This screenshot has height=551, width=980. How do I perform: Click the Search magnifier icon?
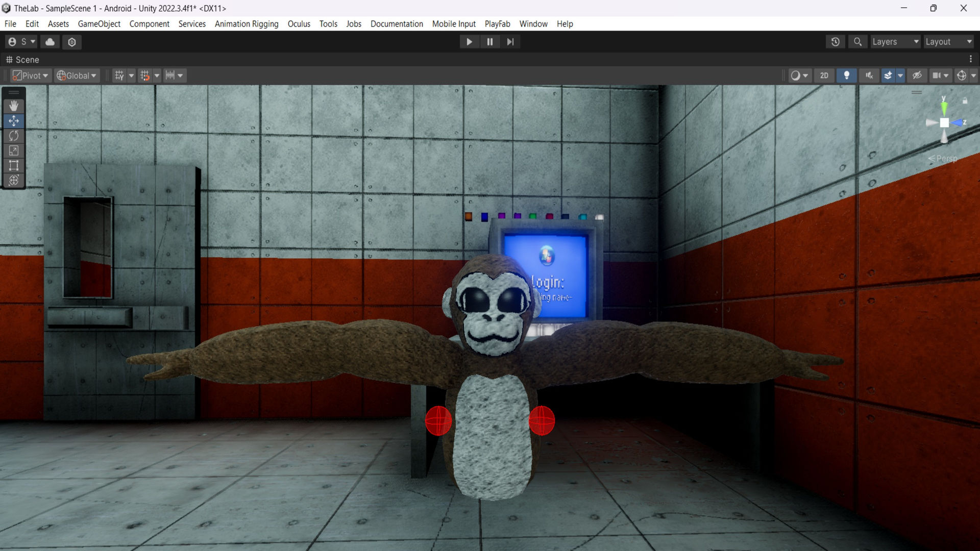858,42
